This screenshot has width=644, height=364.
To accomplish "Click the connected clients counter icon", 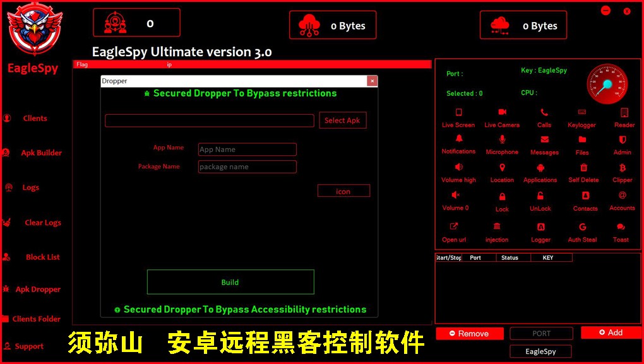I will (x=116, y=23).
